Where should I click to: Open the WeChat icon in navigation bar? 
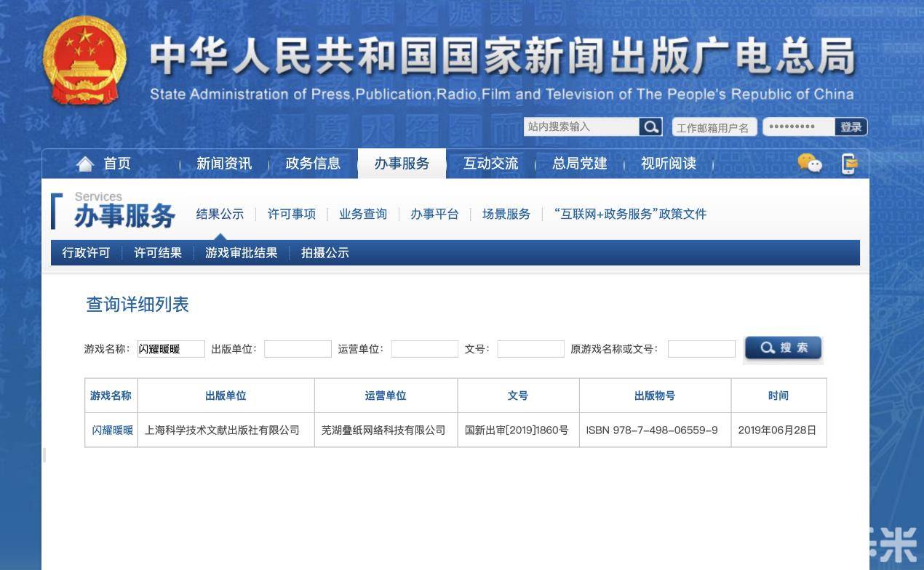(x=809, y=163)
